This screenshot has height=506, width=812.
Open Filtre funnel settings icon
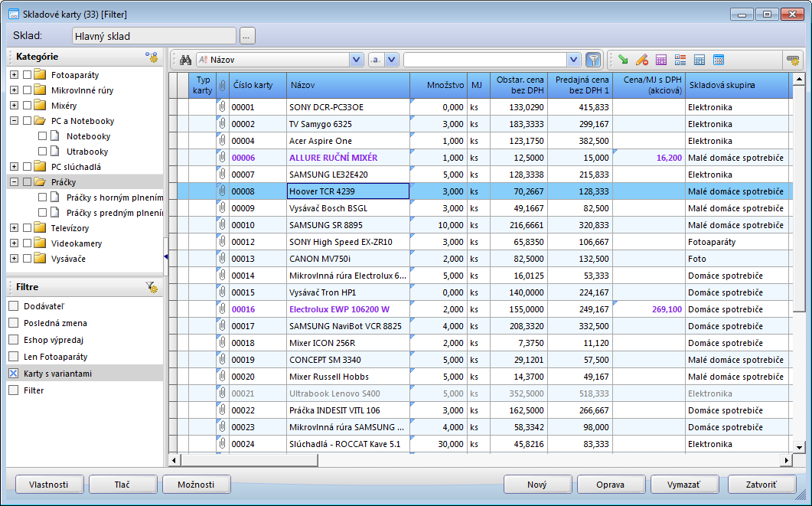point(152,287)
